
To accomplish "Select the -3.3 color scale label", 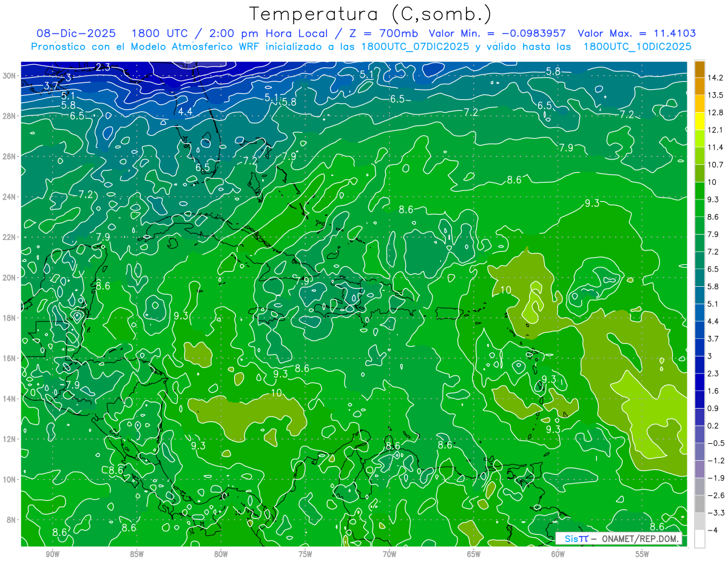I will pos(715,513).
